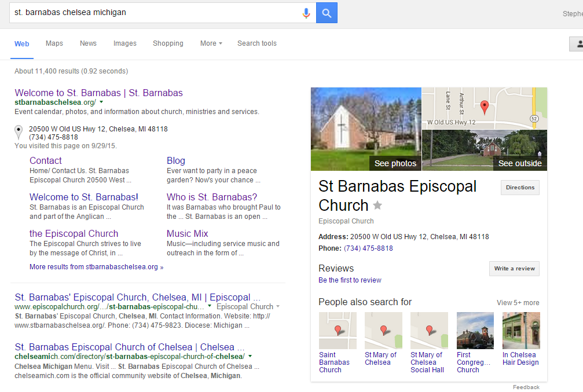Click the blue magnifier search button
The width and height of the screenshot is (583, 392).
tap(327, 13)
